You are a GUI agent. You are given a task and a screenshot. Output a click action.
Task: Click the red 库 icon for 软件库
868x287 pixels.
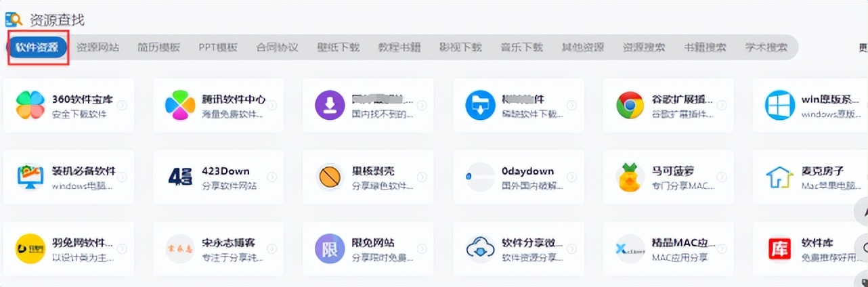coord(780,249)
